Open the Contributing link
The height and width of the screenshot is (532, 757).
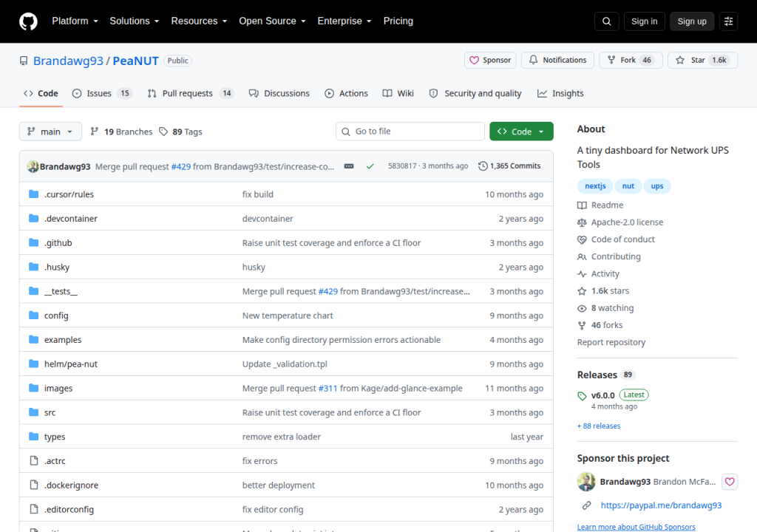point(609,256)
